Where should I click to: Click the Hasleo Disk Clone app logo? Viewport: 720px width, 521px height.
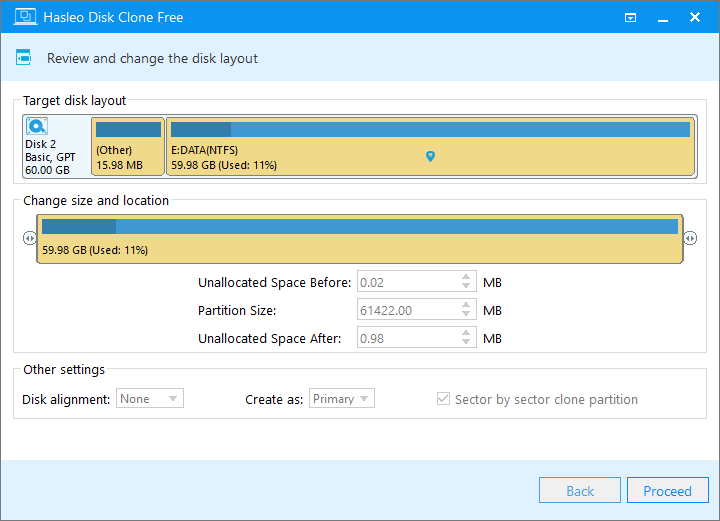(25, 17)
